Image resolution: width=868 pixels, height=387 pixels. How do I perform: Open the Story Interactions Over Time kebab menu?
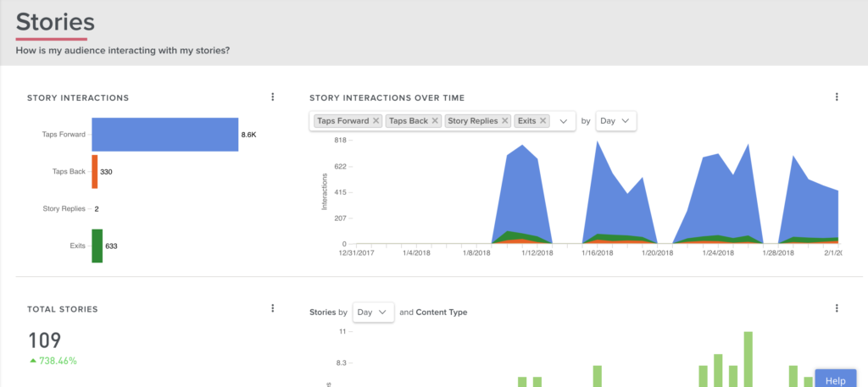(837, 97)
